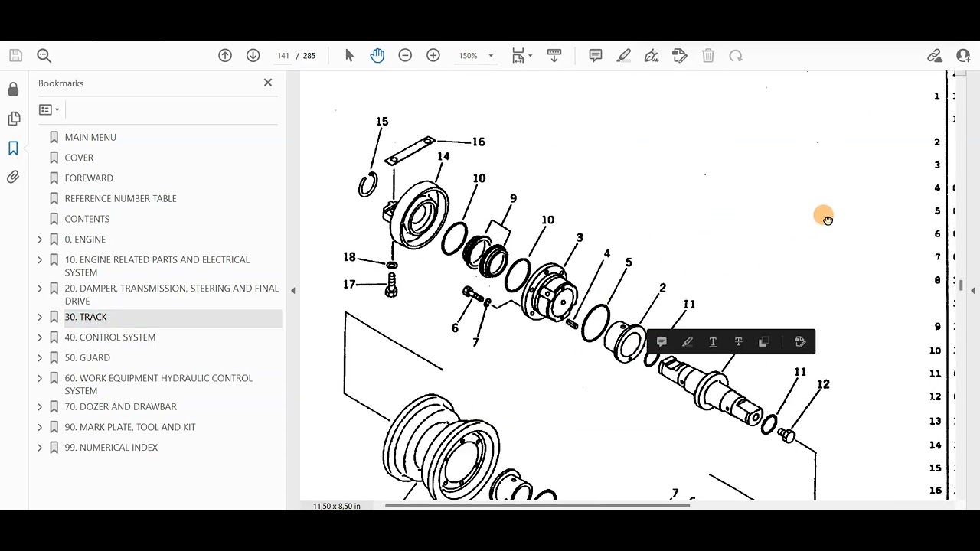
Task: Open the 150% zoom level dropdown
Action: click(x=476, y=55)
